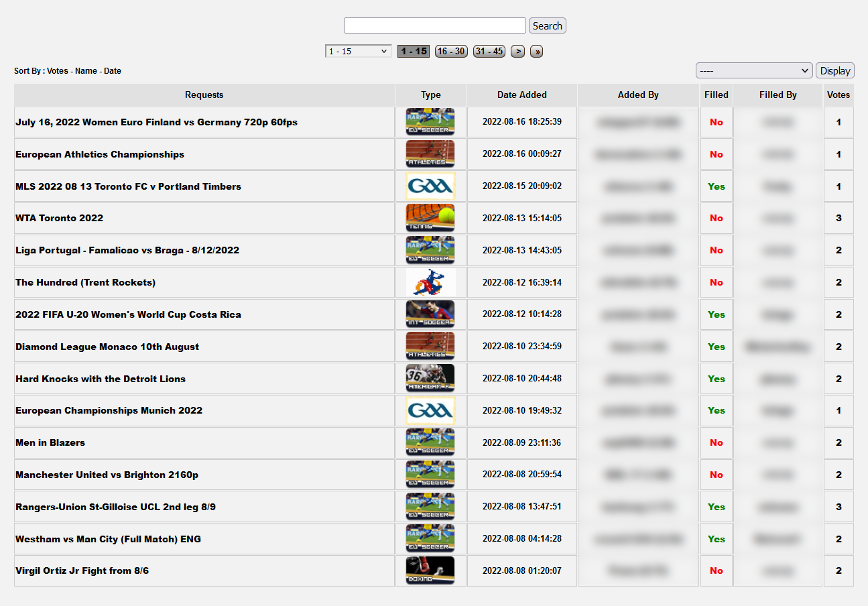Sort requests by Date
Image resolution: width=868 pixels, height=606 pixels.
[113, 71]
